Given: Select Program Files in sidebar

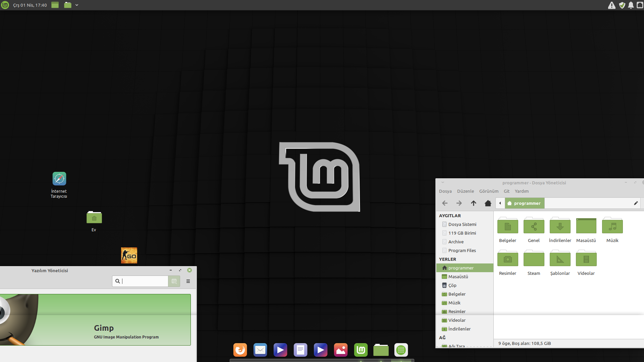Looking at the screenshot, I should pos(465,251).
